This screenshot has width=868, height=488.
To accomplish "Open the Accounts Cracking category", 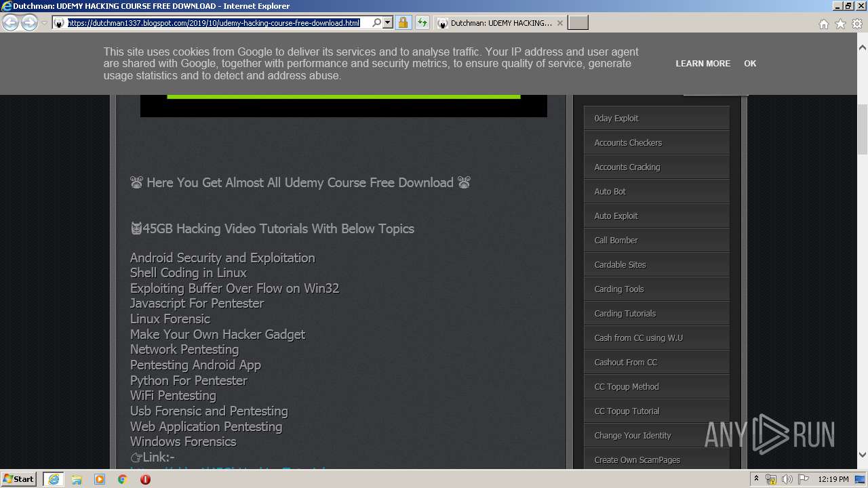I will 656,167.
